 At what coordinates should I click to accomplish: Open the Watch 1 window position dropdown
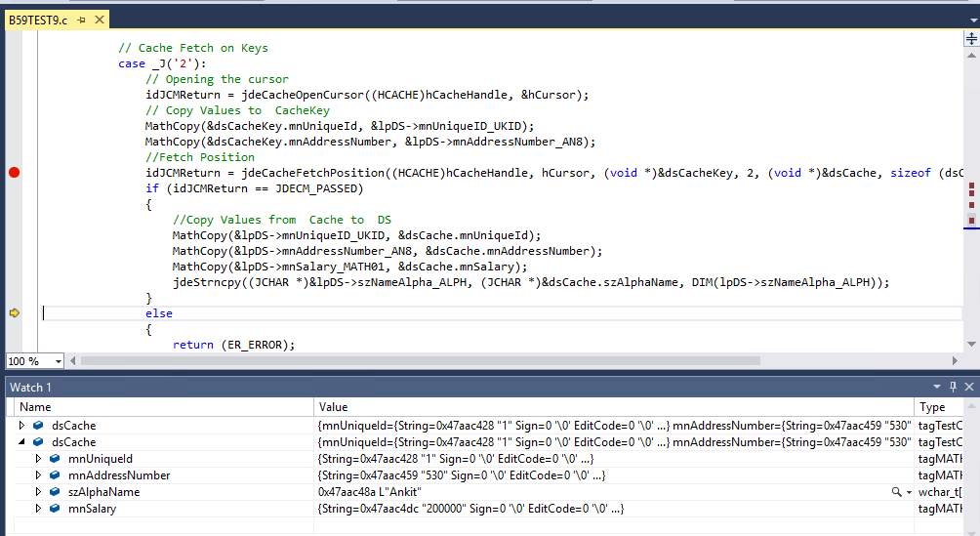(x=936, y=388)
